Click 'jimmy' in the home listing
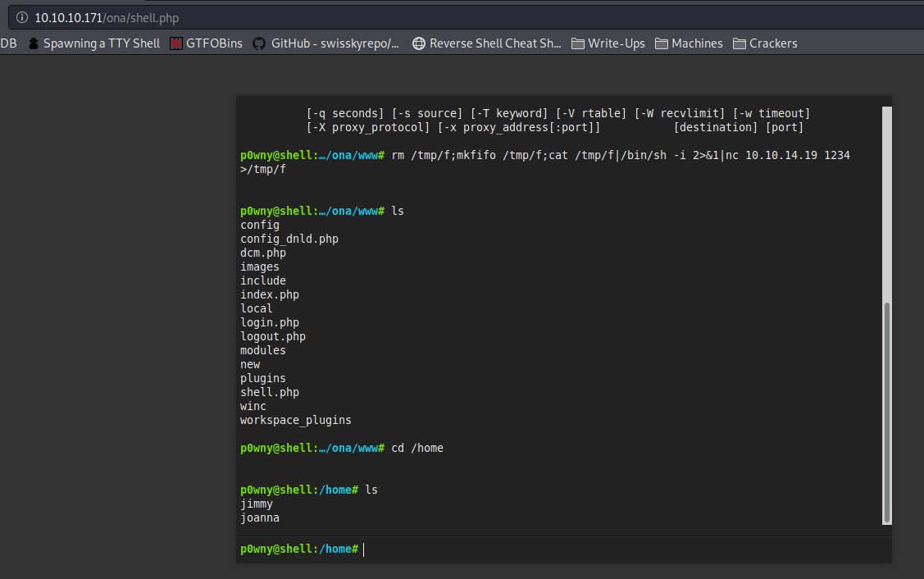Image resolution: width=924 pixels, height=579 pixels. coord(257,504)
